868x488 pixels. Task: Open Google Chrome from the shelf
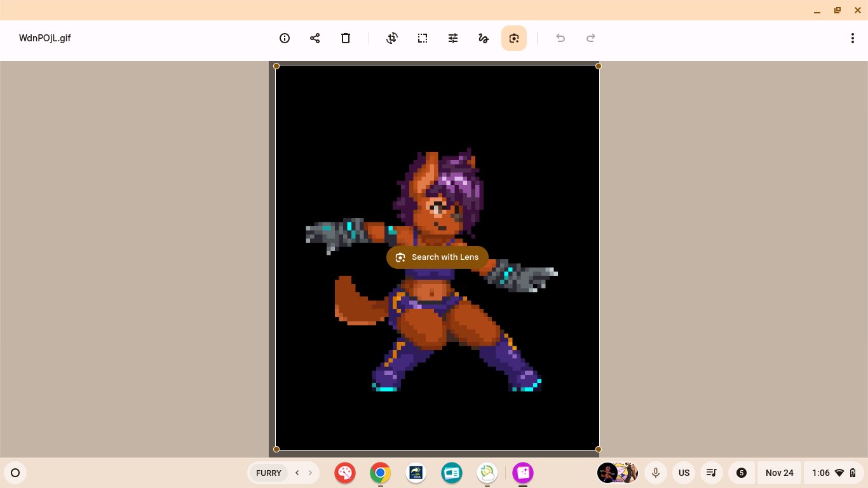[x=381, y=473]
